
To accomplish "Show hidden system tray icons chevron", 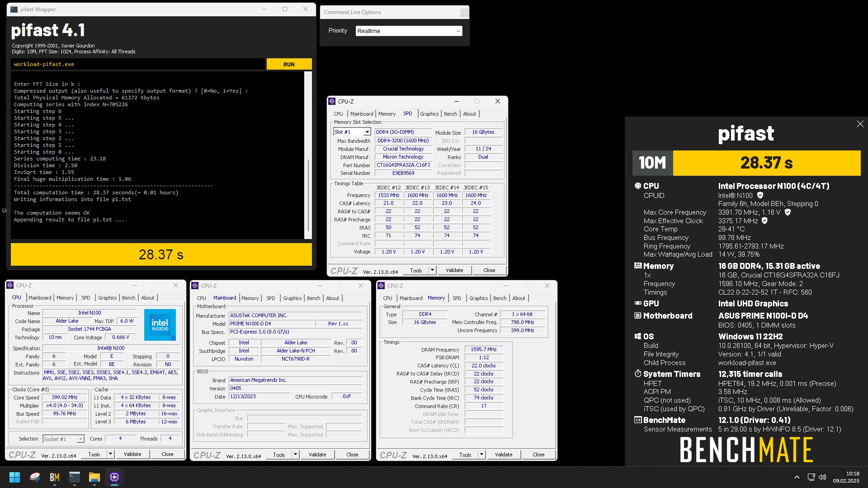I will [x=797, y=477].
